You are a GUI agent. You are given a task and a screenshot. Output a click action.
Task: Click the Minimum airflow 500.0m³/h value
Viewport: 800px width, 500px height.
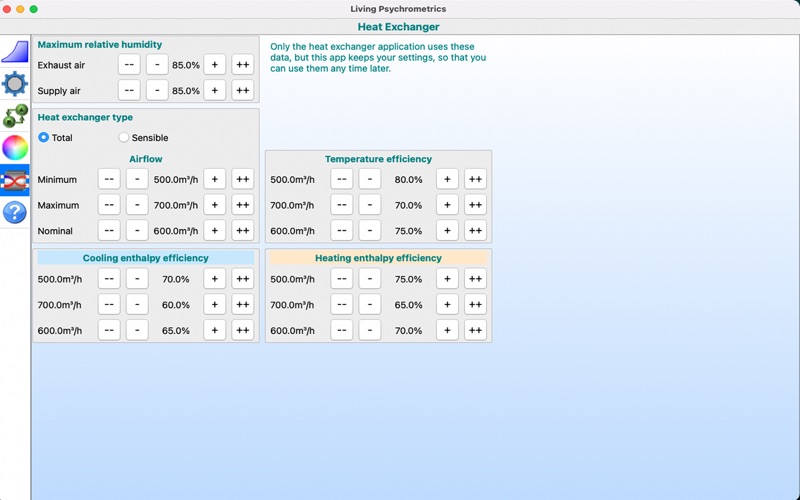point(176,180)
